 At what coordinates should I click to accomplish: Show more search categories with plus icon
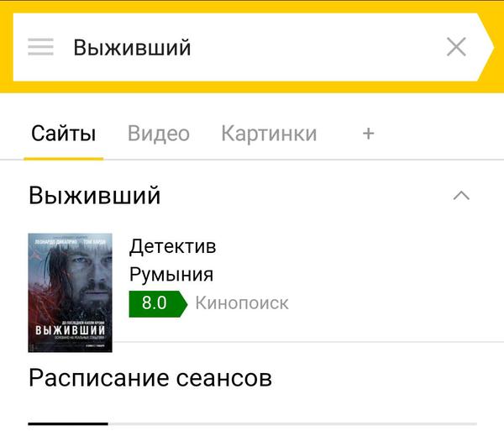369,134
